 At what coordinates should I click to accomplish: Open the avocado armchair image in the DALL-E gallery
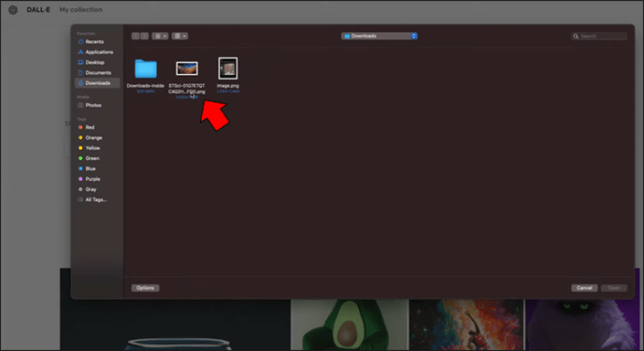[x=350, y=325]
